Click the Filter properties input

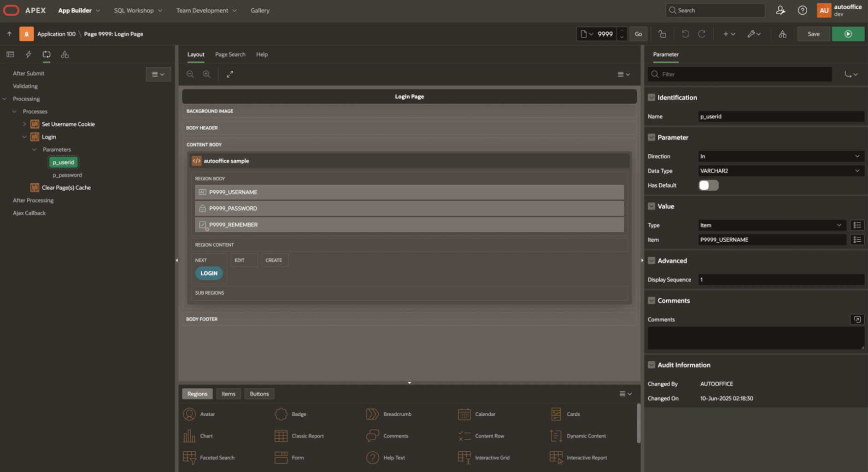(740, 74)
